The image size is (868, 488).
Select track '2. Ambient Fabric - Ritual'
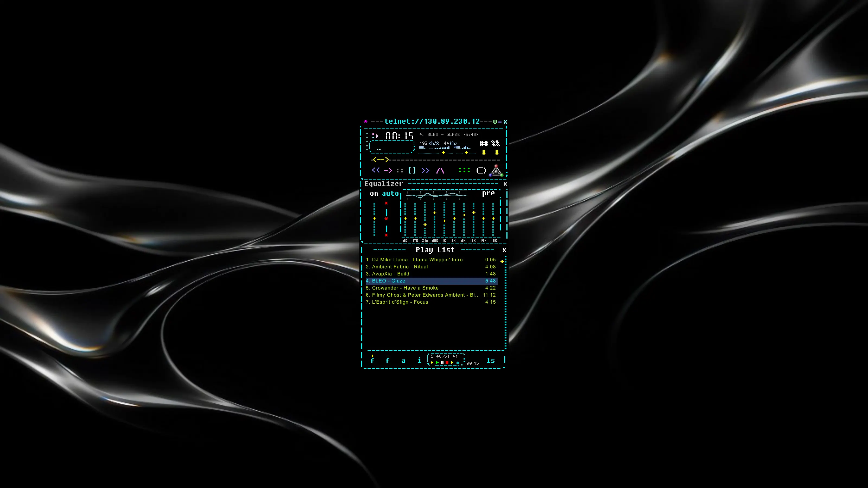pyautogui.click(x=431, y=267)
